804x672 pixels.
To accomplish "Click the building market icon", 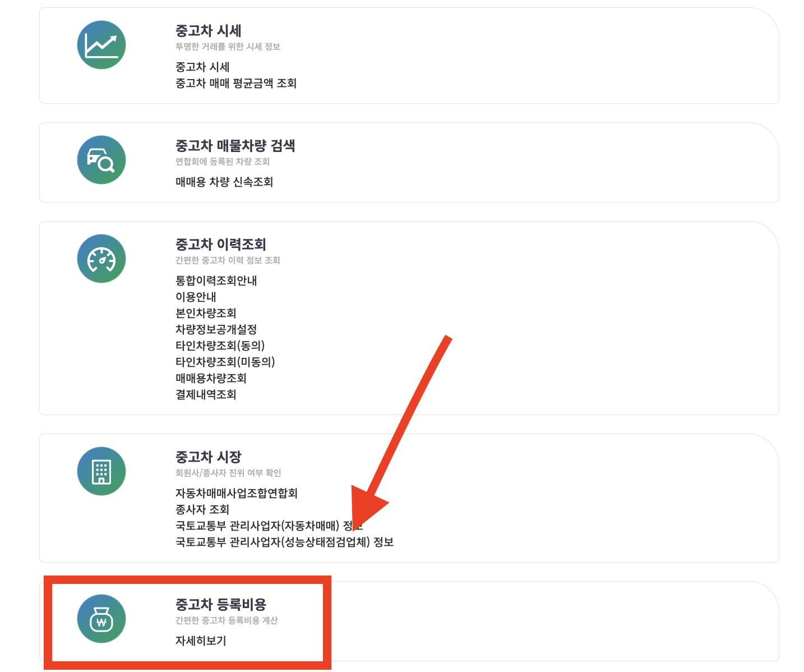I will 101,471.
